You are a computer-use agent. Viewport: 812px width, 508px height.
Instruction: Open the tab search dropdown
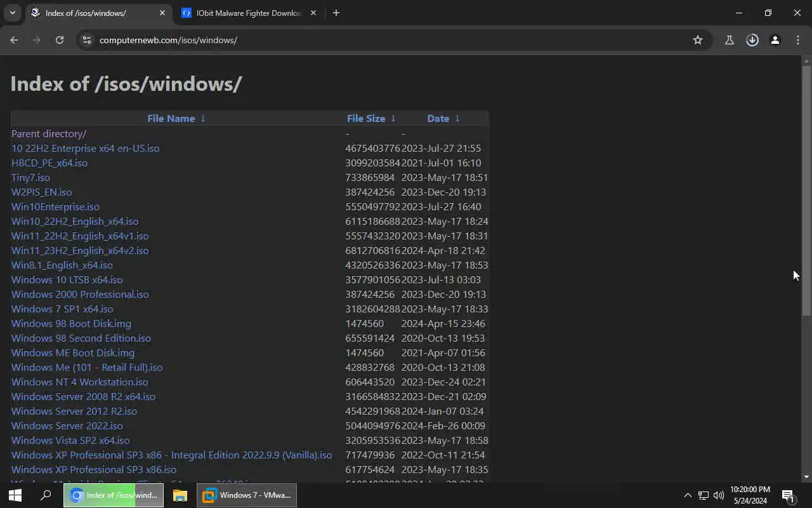click(x=12, y=13)
